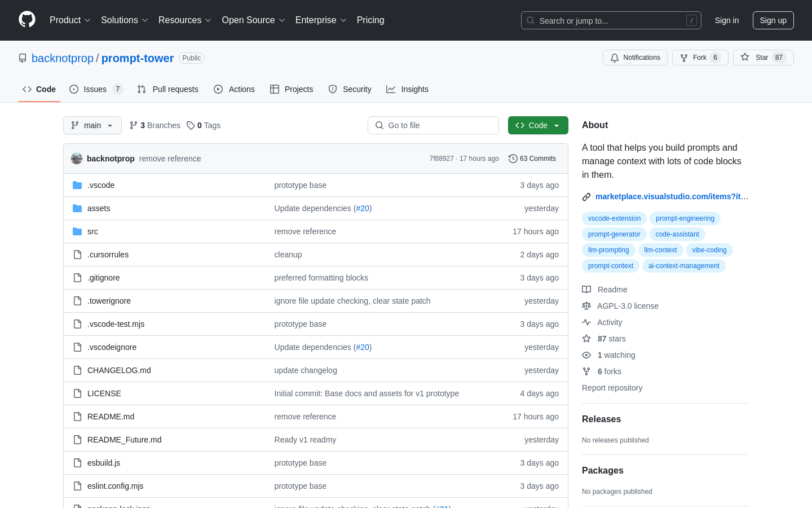Open the Pricing page
The width and height of the screenshot is (812, 508).
pyautogui.click(x=370, y=20)
